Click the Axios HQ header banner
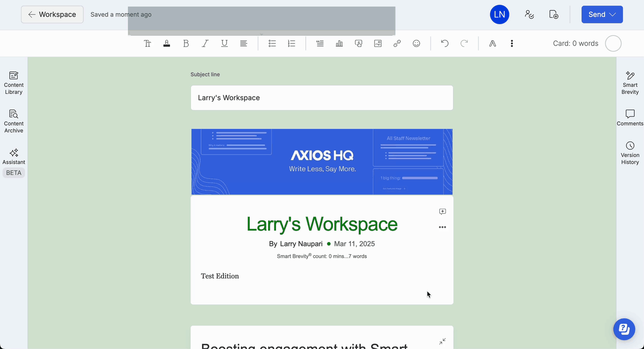 pyautogui.click(x=322, y=162)
